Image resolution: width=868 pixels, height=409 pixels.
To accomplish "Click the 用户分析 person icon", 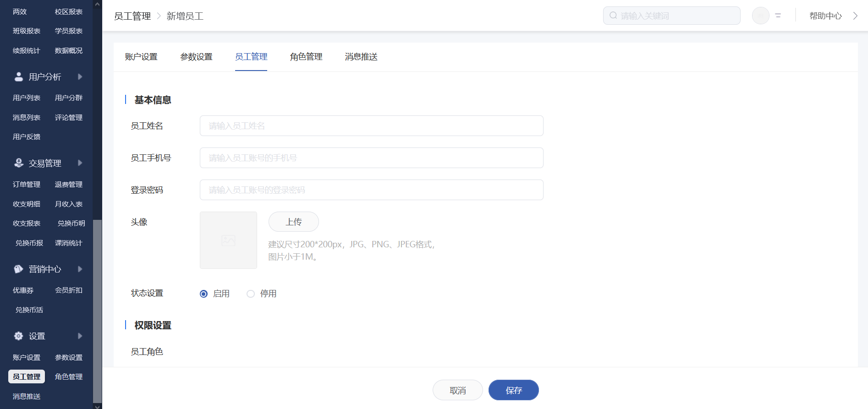I will coord(19,76).
